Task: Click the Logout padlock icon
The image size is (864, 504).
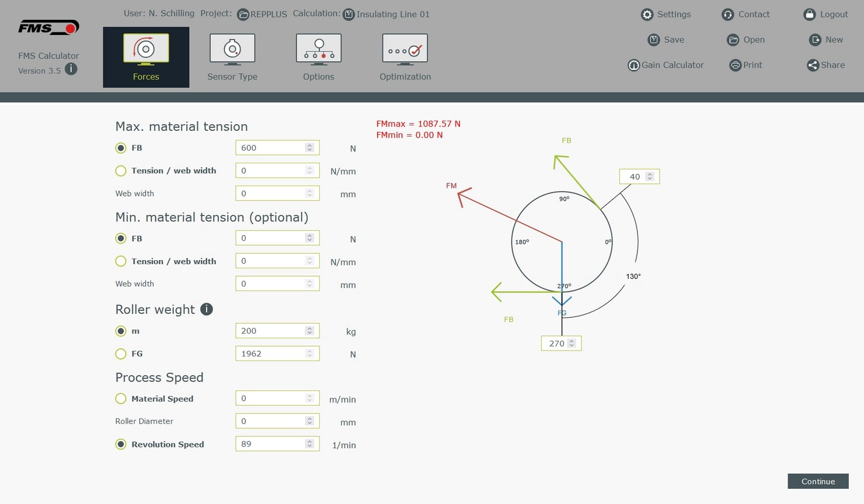Action: (x=809, y=15)
